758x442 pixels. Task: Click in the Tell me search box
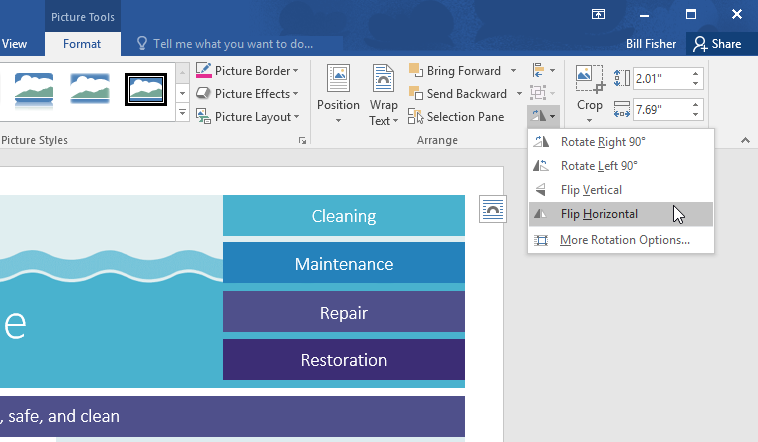coord(230,44)
